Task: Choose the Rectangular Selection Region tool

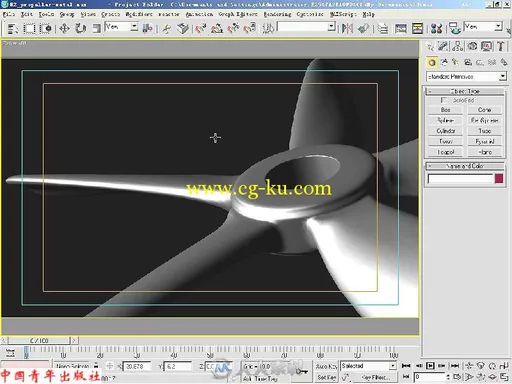Action: (x=29, y=29)
